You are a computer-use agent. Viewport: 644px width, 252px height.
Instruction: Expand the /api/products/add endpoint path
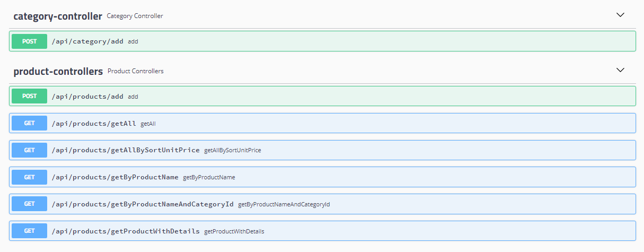point(87,97)
